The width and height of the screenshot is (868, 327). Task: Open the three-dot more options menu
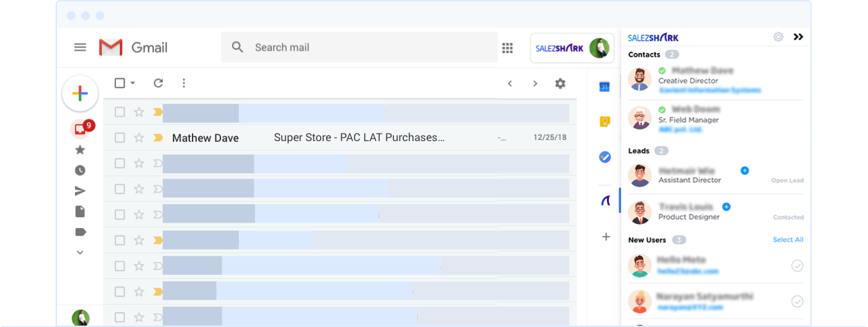(x=184, y=83)
